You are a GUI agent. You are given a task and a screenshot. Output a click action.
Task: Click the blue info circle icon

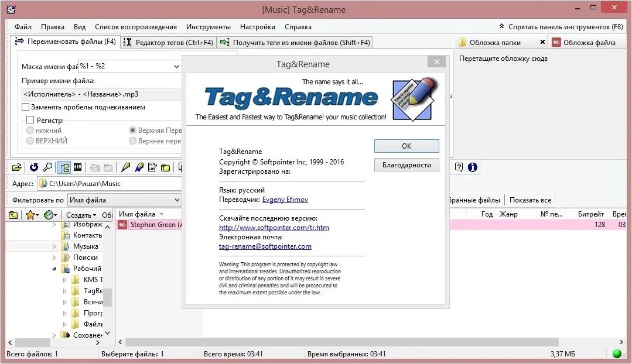coord(472,167)
